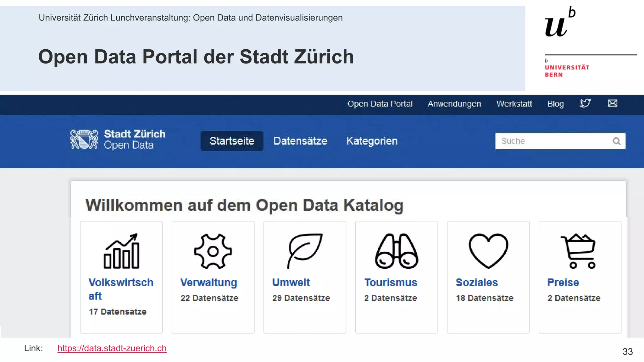
Task: Click the leaf icon for Umwelt
Action: [x=304, y=251]
